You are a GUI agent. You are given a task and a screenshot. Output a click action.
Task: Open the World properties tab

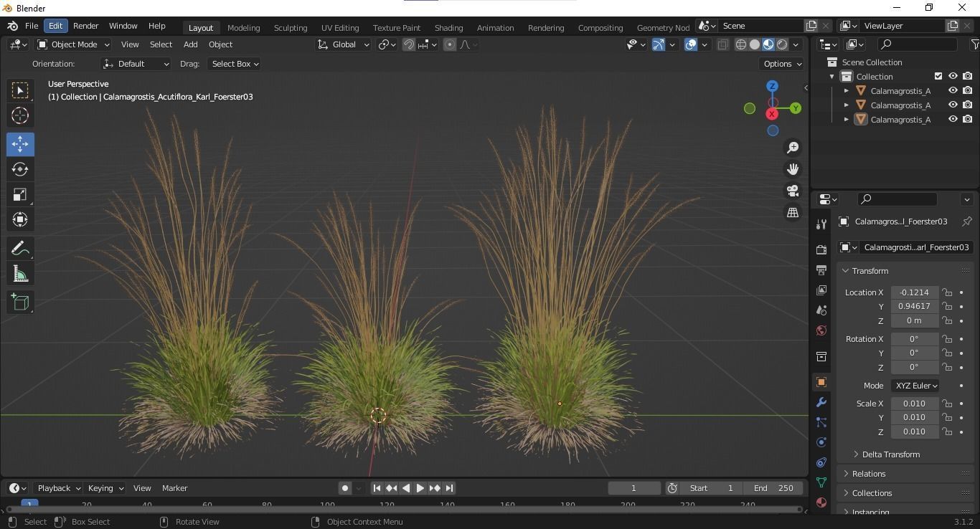[821, 330]
